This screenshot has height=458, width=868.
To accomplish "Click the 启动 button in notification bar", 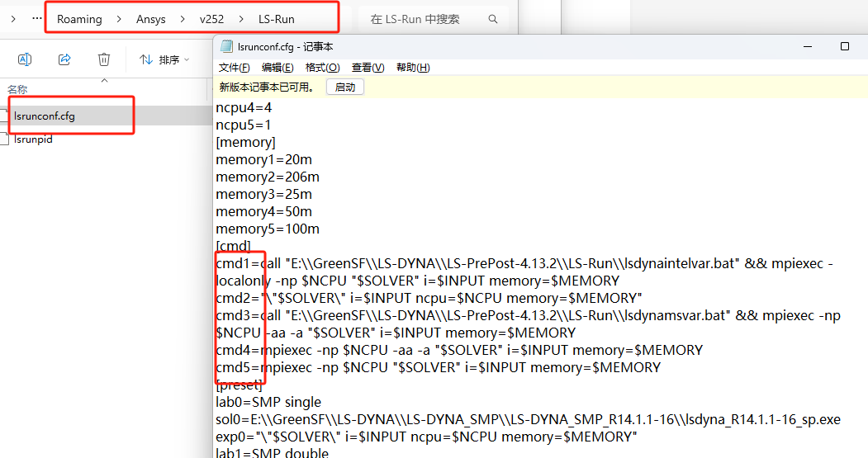I will 345,87.
